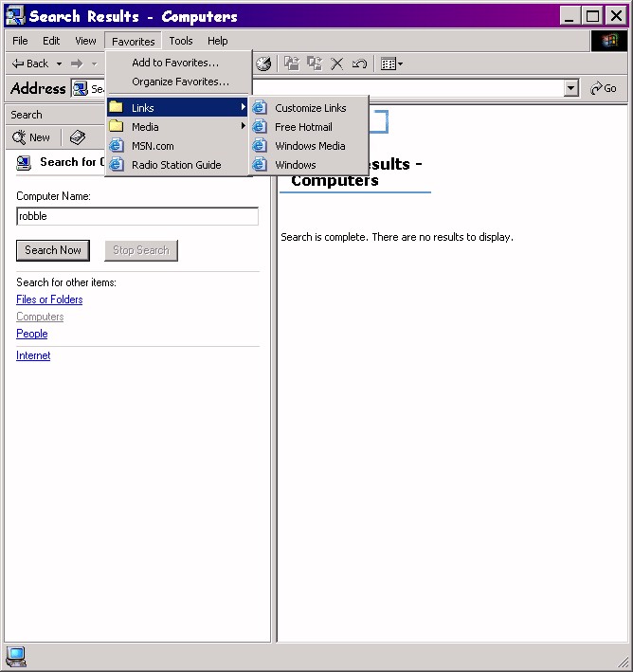633x672 pixels.
Task: Click the status bar computer icon
Action: 16,657
